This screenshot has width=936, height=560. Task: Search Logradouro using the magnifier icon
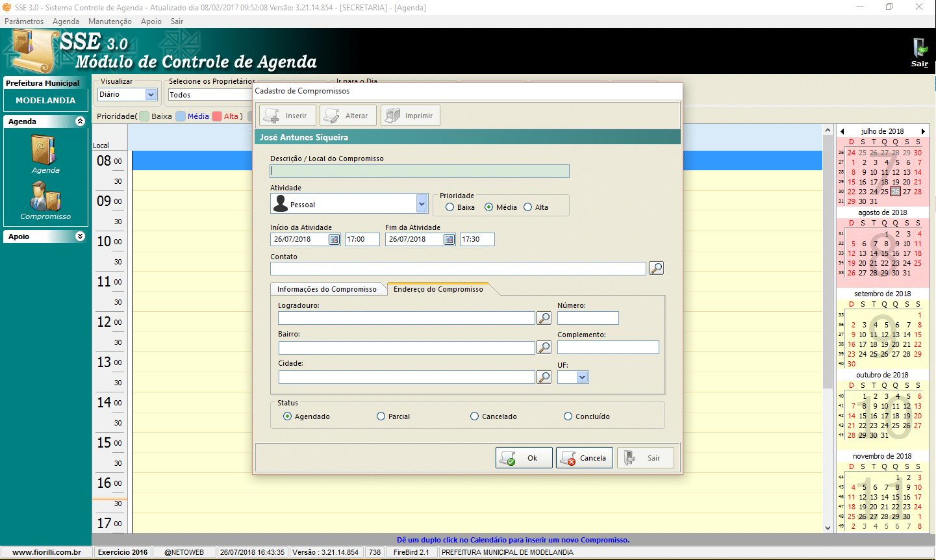click(x=544, y=318)
